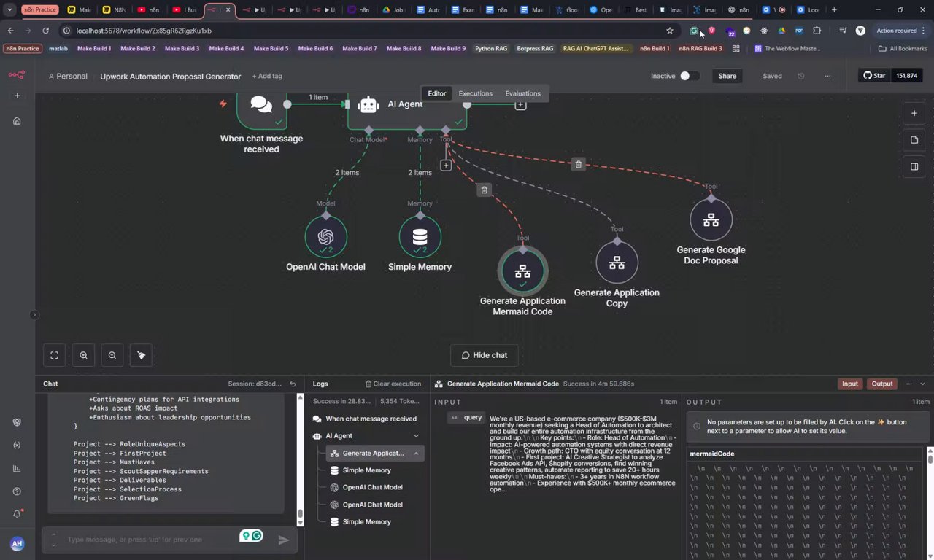The height and width of the screenshot is (560, 934).
Task: Open the Botpress RAG bookmark
Action: click(x=535, y=49)
